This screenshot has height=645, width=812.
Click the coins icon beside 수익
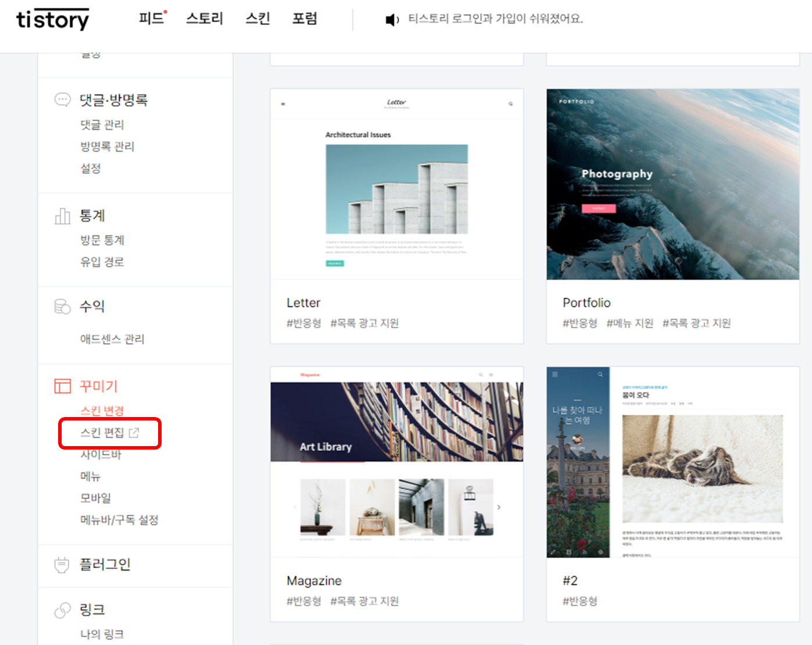click(62, 307)
